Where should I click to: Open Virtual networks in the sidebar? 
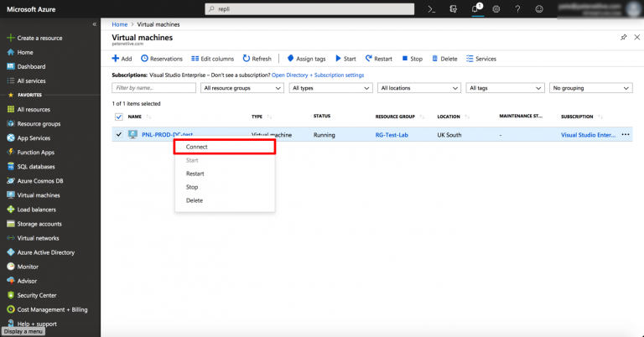pos(34,238)
